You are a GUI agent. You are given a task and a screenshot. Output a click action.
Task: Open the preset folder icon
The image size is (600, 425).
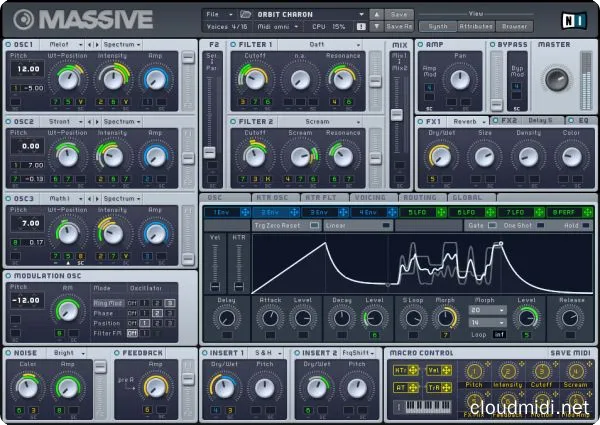[245, 15]
